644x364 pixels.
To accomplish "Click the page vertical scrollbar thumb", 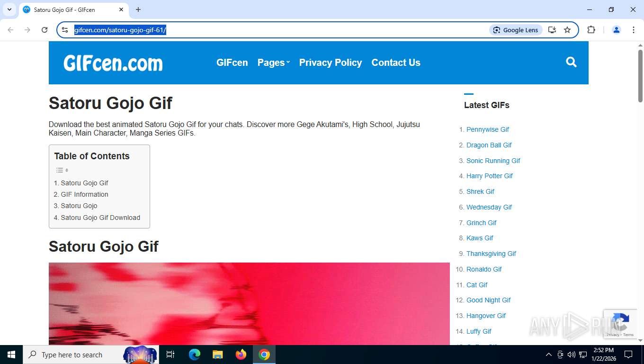I will pos(640,76).
